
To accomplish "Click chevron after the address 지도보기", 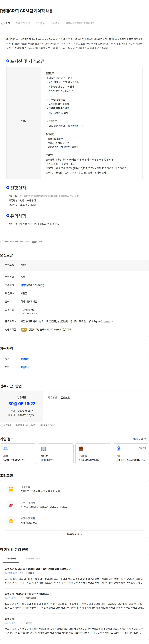I will click(112, 322).
